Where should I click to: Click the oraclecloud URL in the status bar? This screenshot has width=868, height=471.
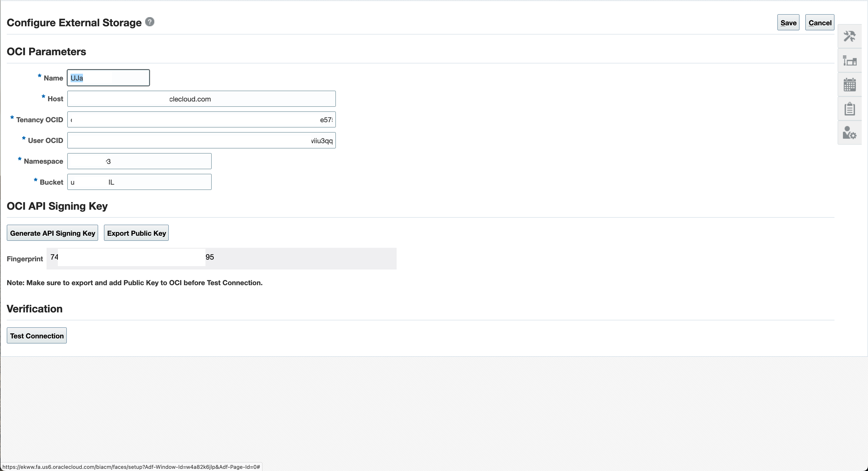pyautogui.click(x=131, y=467)
